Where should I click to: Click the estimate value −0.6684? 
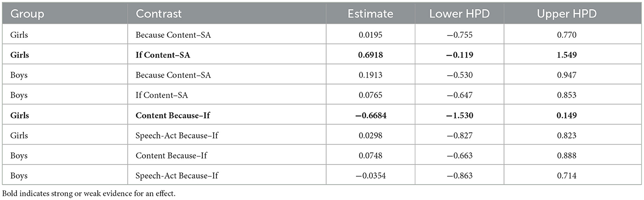tap(370, 115)
